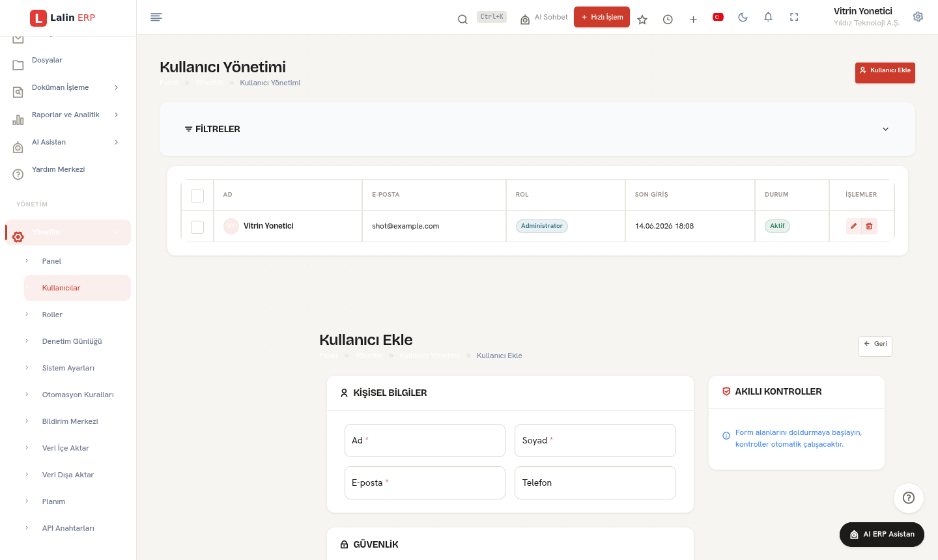Select Kullanıcılar in sidebar

(78, 288)
